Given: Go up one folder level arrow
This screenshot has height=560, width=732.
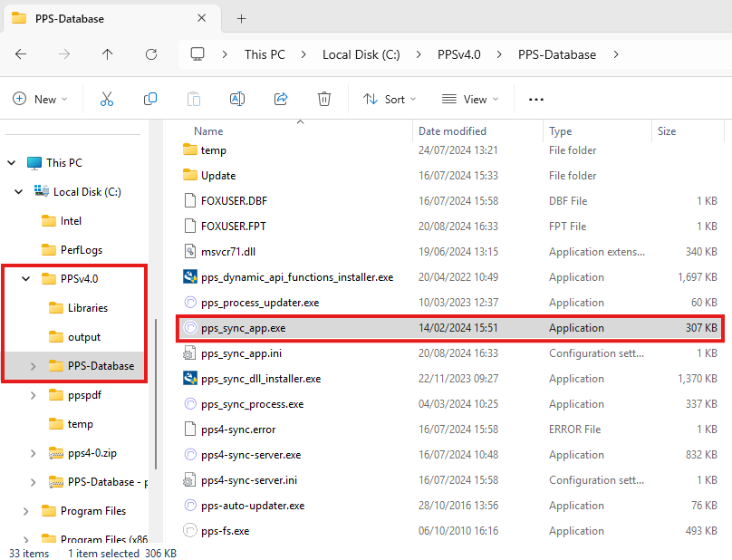Looking at the screenshot, I should pos(108,54).
